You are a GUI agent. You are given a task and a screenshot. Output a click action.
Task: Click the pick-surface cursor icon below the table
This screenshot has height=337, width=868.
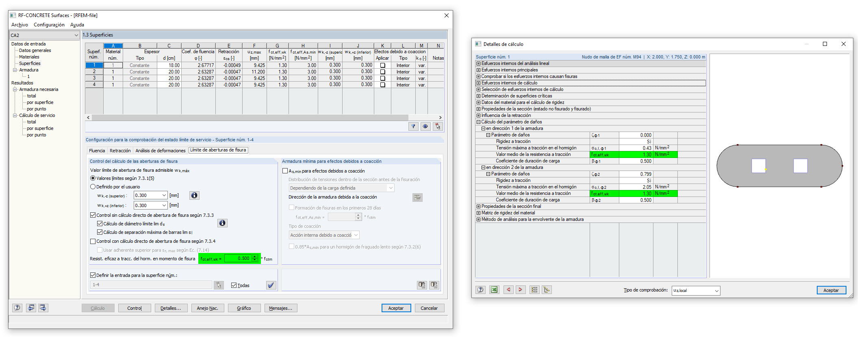(x=438, y=126)
